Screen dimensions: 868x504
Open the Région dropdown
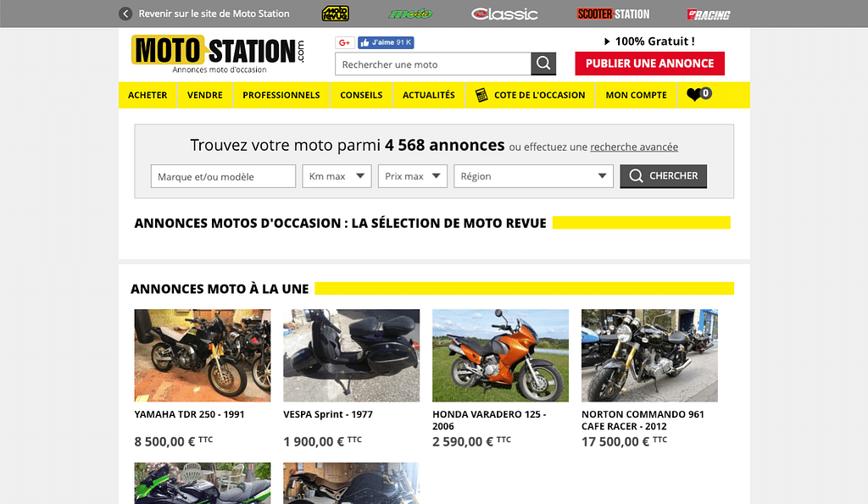[533, 176]
